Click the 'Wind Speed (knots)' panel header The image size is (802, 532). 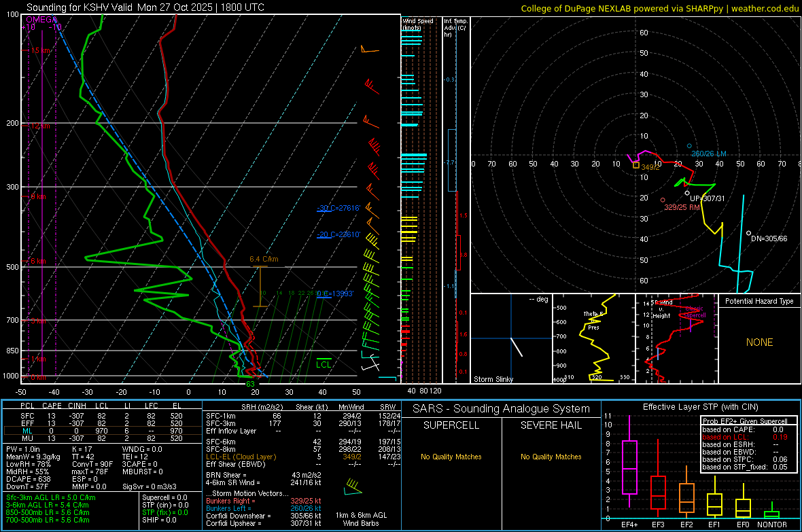pos(418,24)
